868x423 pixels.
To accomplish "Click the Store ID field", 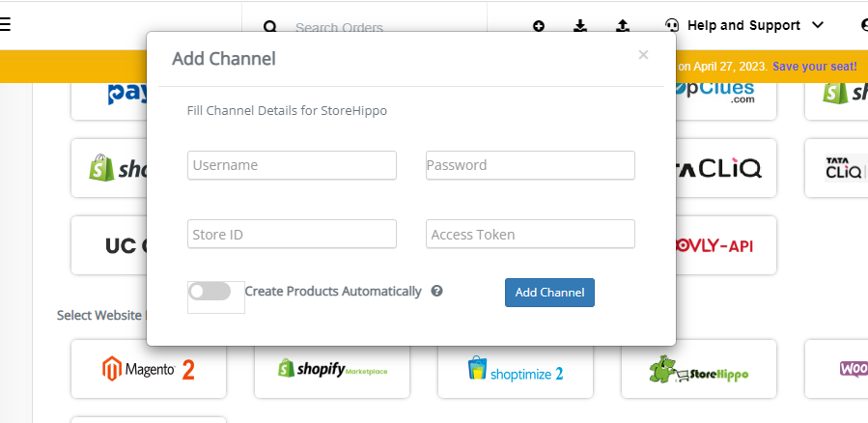I will tap(292, 235).
